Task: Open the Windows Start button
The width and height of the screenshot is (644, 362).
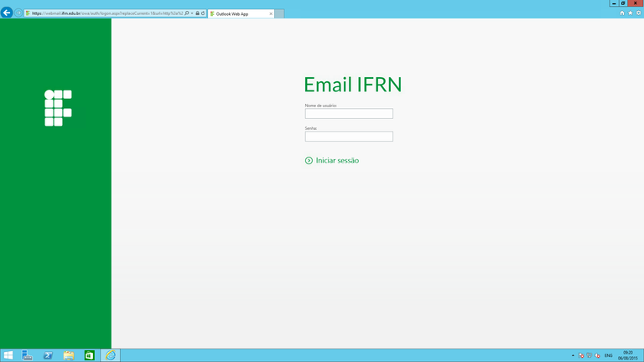Action: 8,355
